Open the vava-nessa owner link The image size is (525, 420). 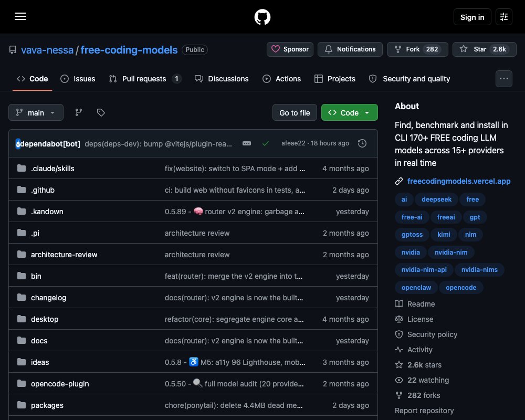click(x=47, y=50)
